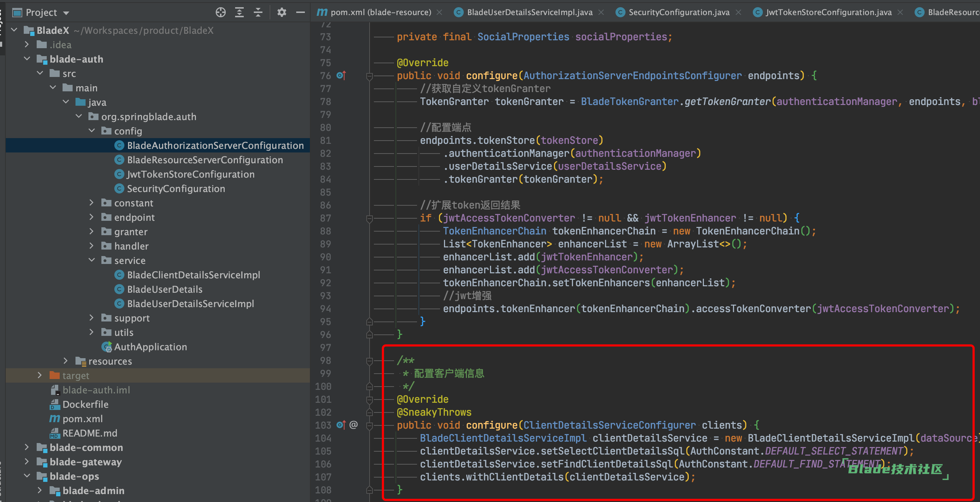
Task: Click BladeTokenGranter class reference on line 78
Action: [x=629, y=102]
